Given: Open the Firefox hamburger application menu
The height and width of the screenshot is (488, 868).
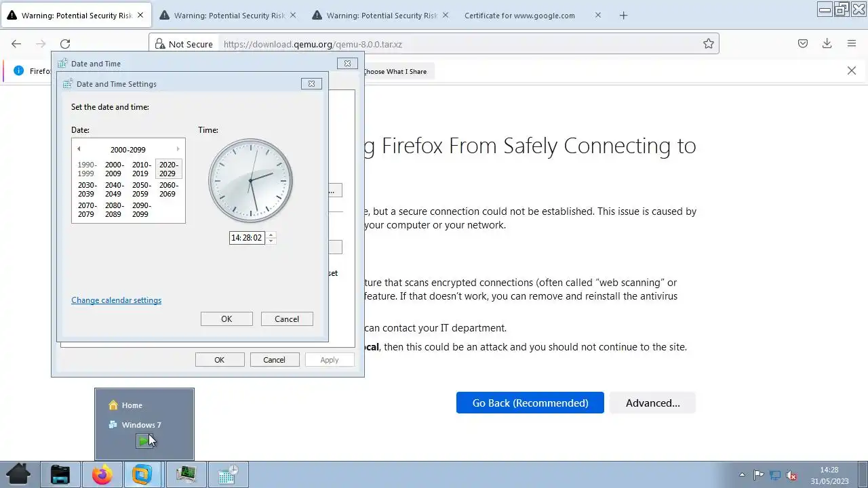Looking at the screenshot, I should coord(852,43).
